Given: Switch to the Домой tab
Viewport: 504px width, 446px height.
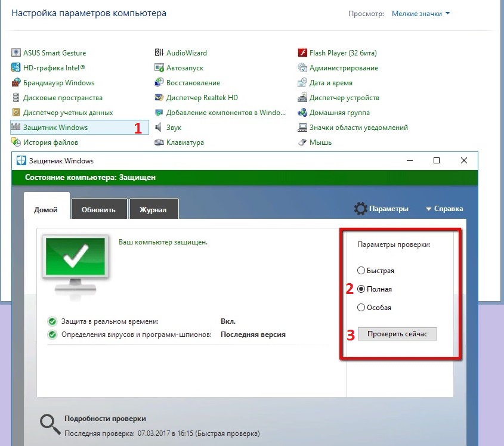Looking at the screenshot, I should [x=47, y=206].
